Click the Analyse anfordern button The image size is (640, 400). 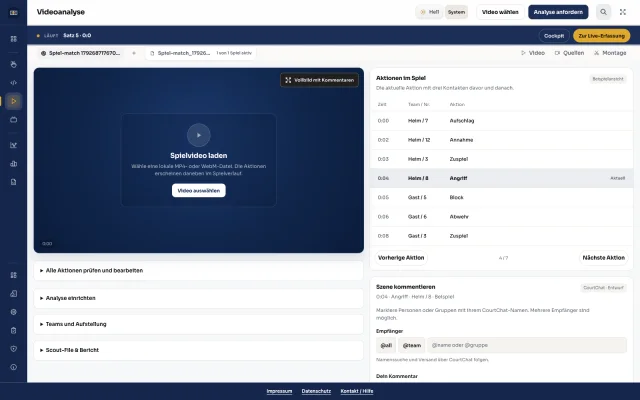pos(558,12)
